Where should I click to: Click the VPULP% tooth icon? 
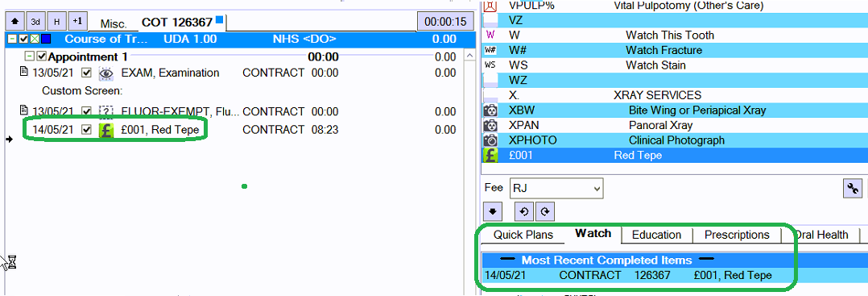(x=490, y=6)
